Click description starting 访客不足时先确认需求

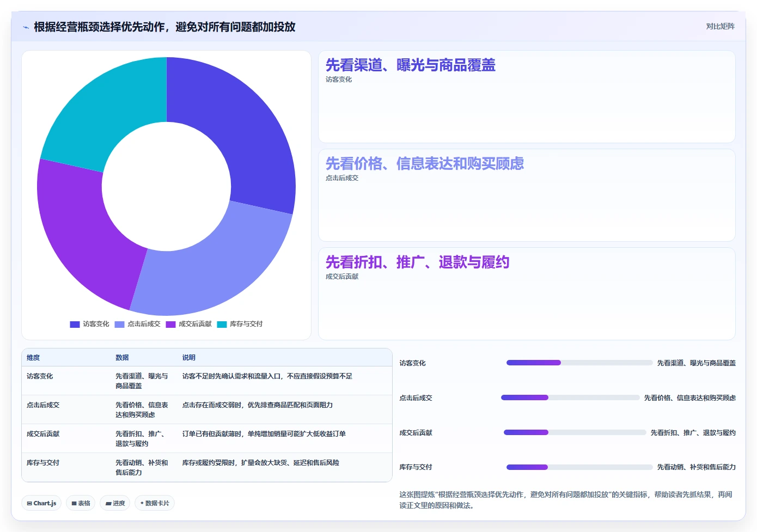pyautogui.click(x=267, y=376)
